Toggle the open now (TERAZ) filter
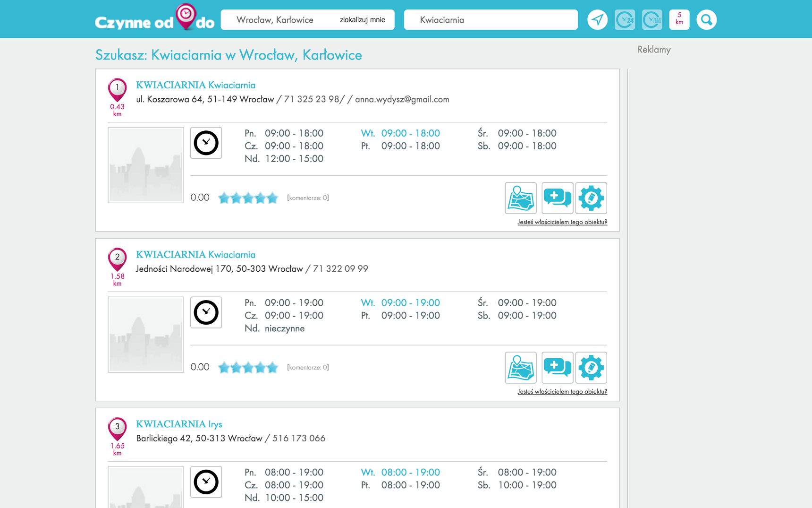 click(652, 20)
